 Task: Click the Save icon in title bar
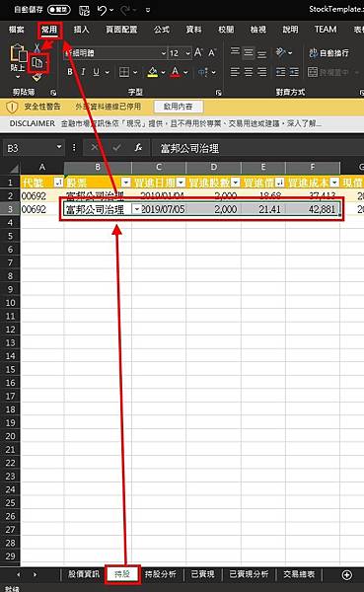pyautogui.click(x=84, y=10)
